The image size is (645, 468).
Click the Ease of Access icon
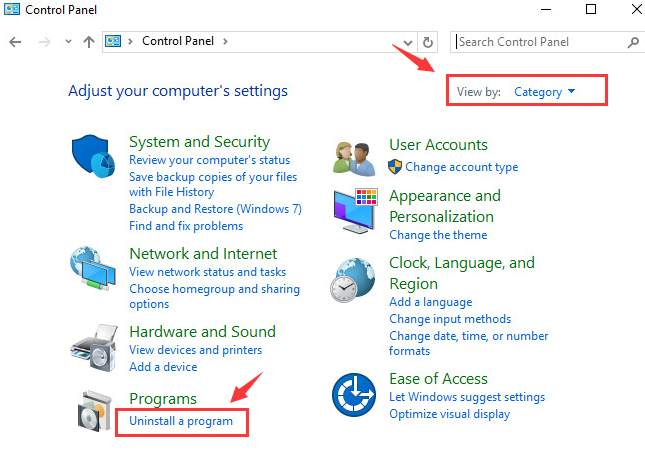click(x=354, y=395)
